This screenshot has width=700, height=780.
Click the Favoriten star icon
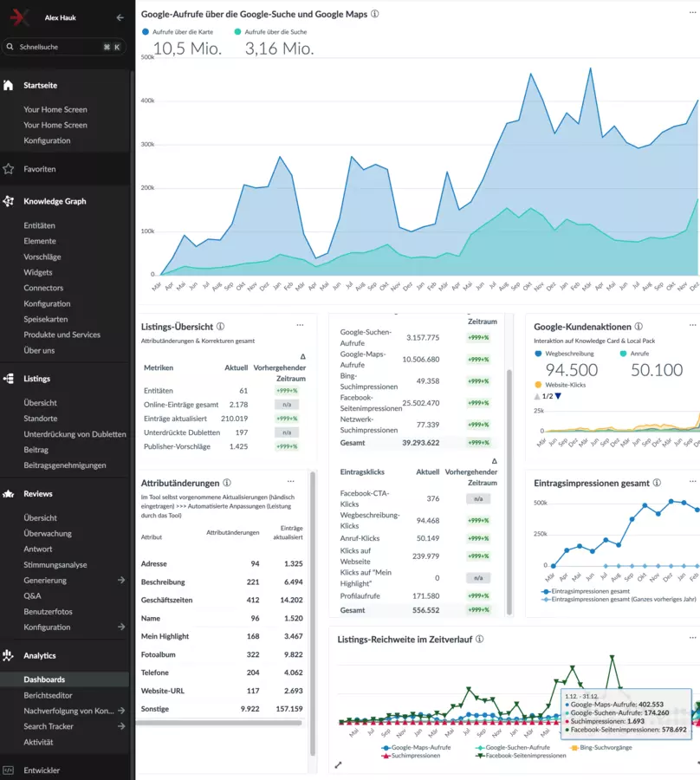pyautogui.click(x=9, y=169)
